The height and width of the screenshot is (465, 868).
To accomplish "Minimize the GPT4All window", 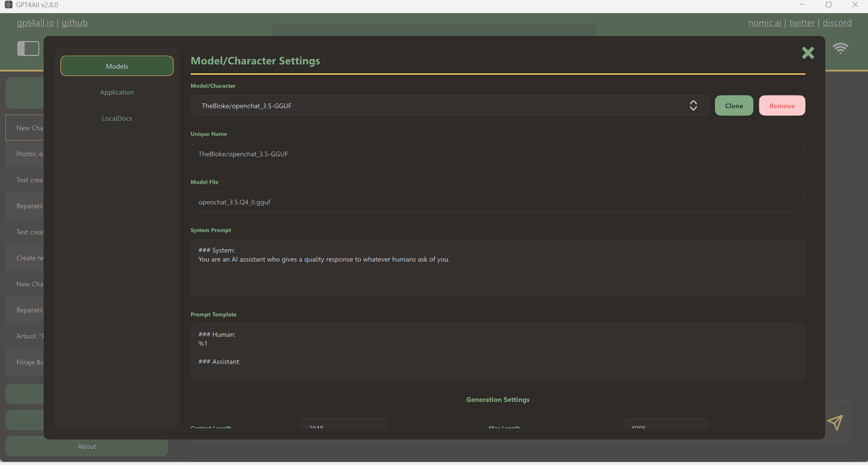I will [x=802, y=5].
